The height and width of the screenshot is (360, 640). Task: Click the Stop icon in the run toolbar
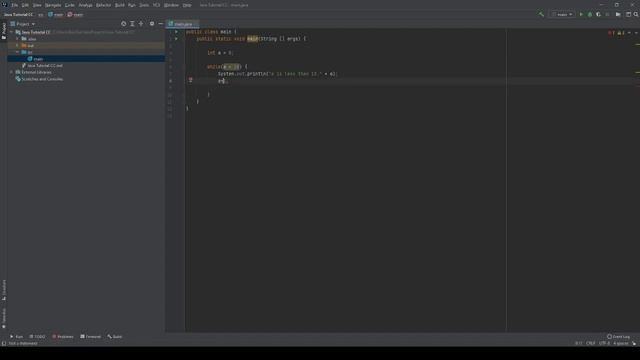click(607, 14)
